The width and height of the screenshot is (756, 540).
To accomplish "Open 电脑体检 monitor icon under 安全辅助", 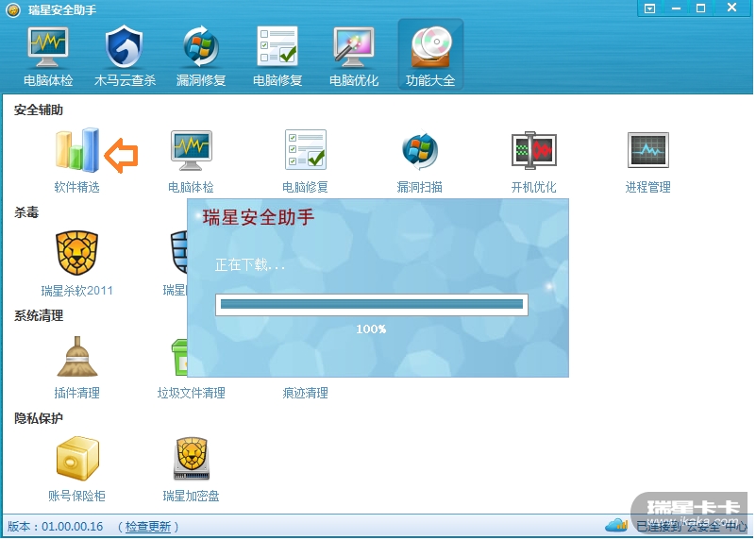I will tap(191, 150).
